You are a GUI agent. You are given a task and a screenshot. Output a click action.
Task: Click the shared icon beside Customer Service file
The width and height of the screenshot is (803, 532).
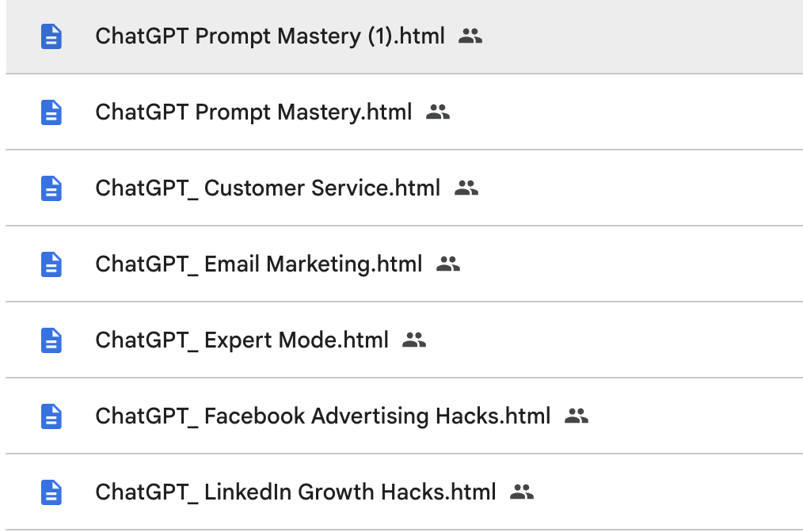click(466, 188)
